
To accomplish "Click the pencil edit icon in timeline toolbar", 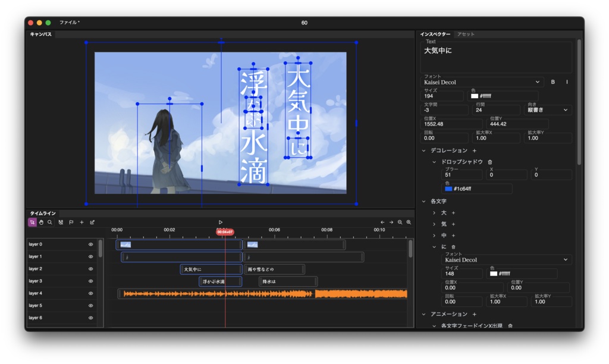I will tap(92, 222).
